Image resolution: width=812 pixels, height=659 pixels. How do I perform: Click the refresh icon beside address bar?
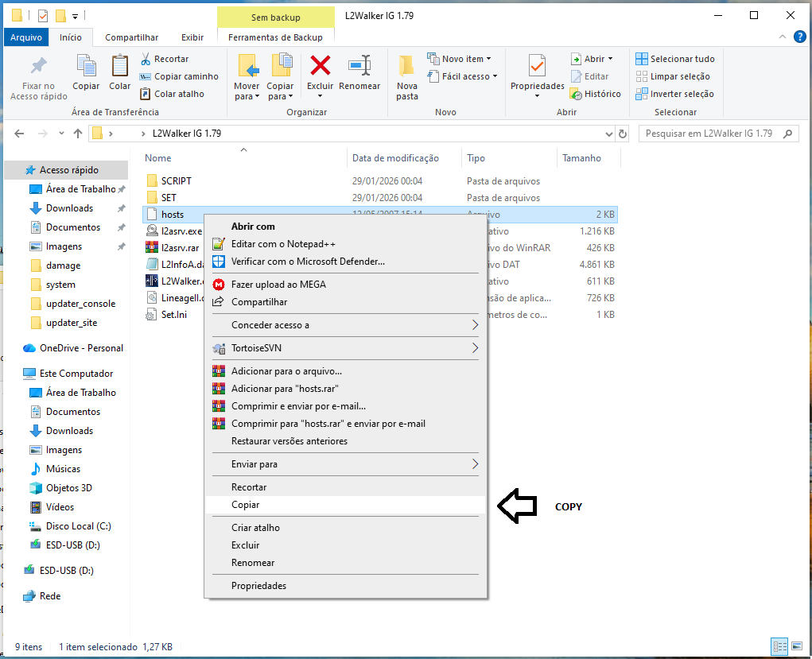pyautogui.click(x=623, y=134)
